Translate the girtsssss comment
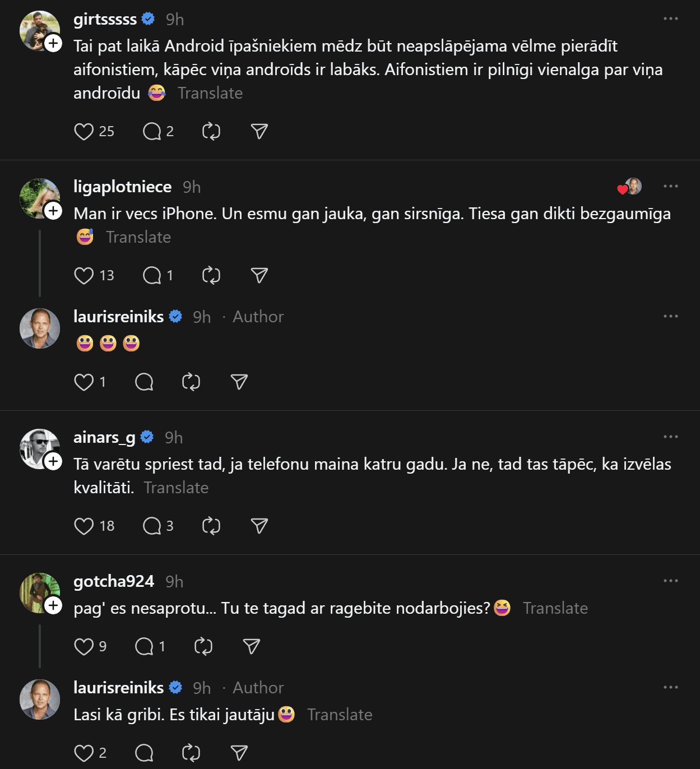Screen dimensions: 700x769 point(210,93)
